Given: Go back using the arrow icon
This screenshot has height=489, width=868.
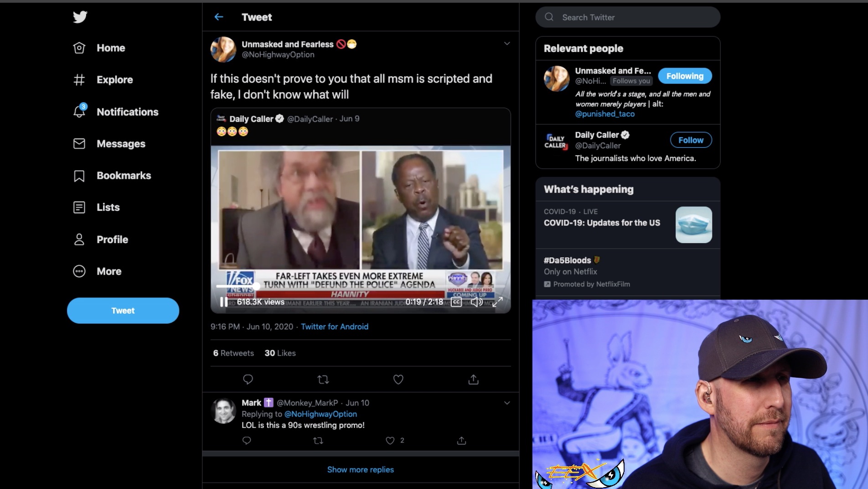Looking at the screenshot, I should [x=219, y=17].
